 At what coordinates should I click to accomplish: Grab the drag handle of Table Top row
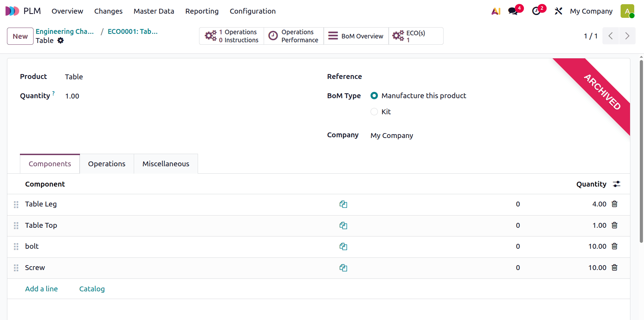click(16, 226)
